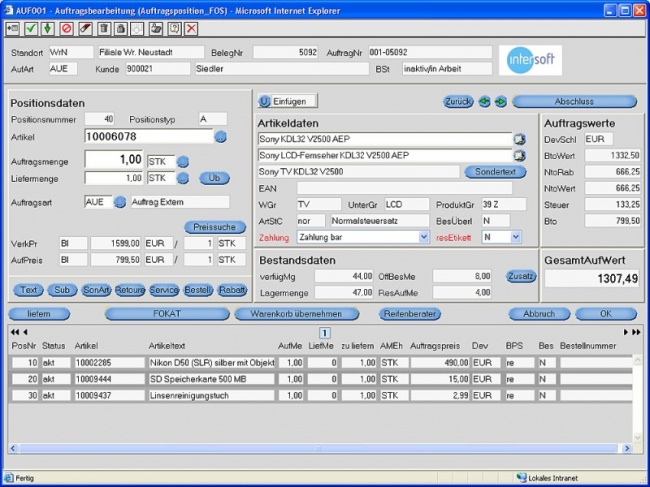Click the Zusatz button in Bestandsdaten
The height and width of the screenshot is (487, 650).
521,276
